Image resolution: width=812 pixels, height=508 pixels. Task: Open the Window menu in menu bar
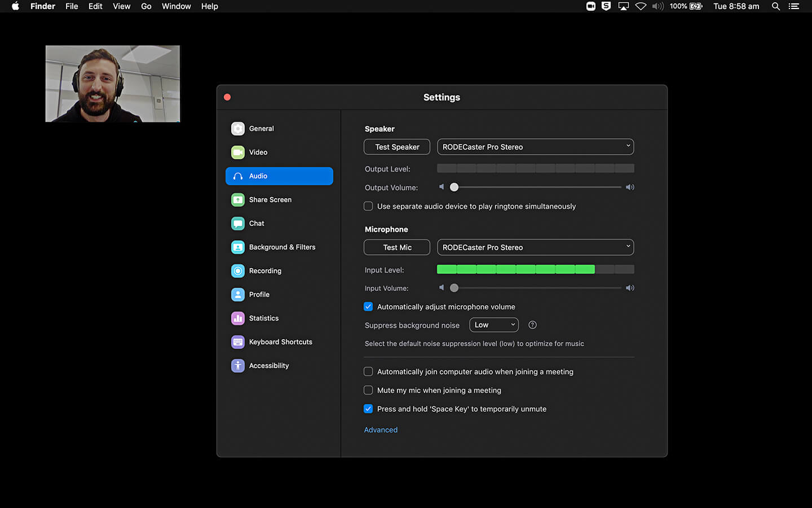click(176, 6)
